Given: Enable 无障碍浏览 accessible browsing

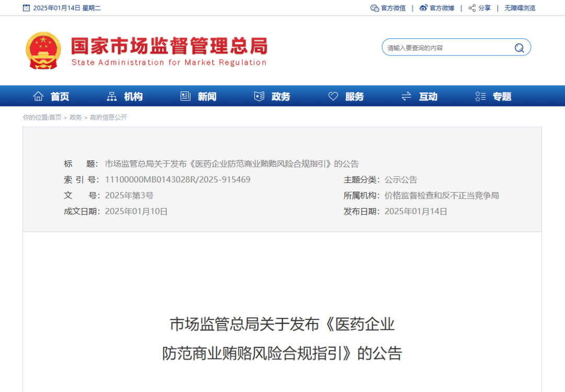Looking at the screenshot, I should [519, 8].
